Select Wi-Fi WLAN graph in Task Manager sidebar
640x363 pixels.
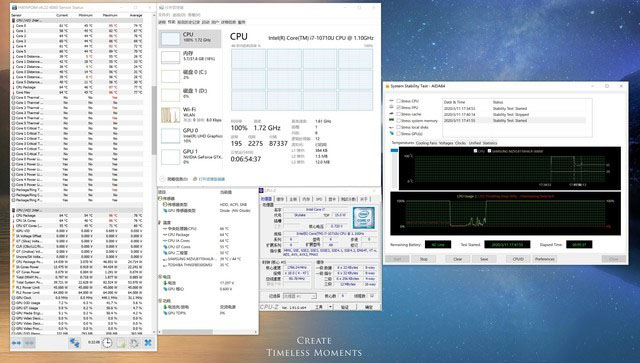pyautogui.click(x=171, y=115)
